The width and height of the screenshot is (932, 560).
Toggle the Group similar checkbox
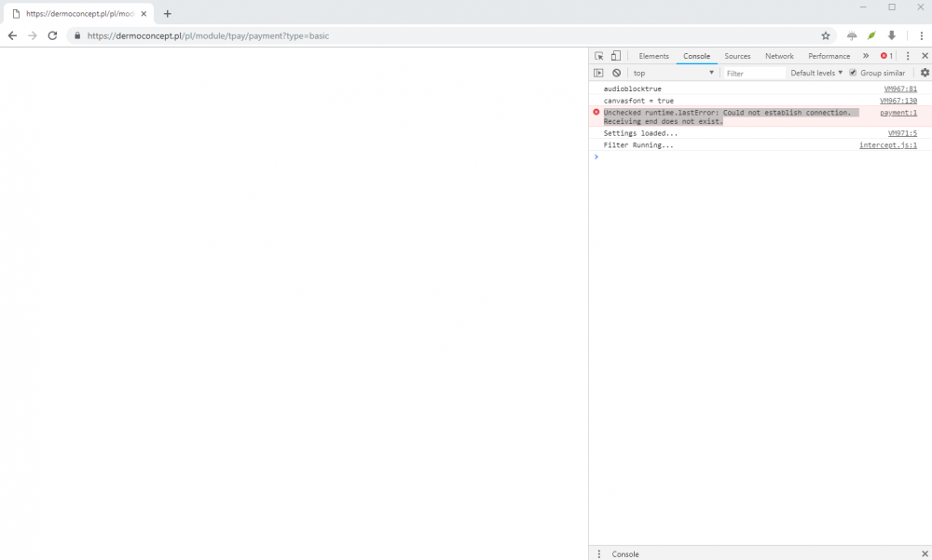(x=852, y=72)
